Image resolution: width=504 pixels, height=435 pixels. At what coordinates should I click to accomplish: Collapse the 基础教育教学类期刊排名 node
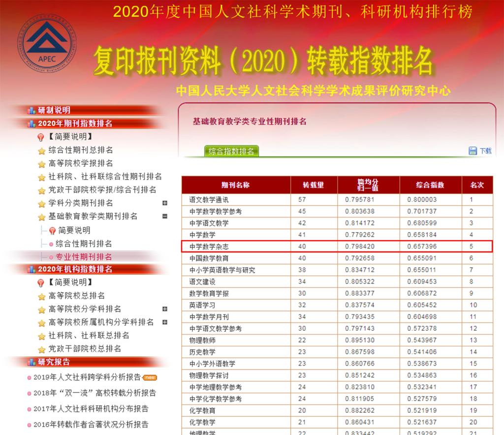coord(165,217)
